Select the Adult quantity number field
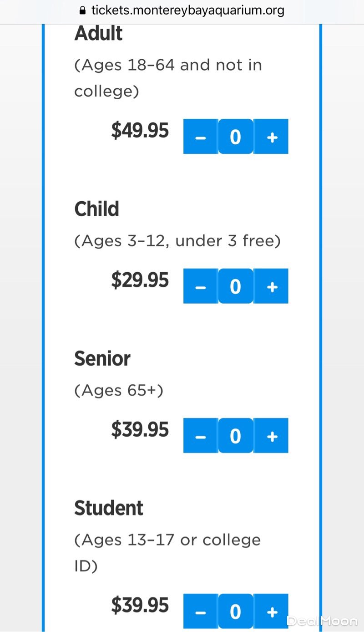 pos(235,137)
